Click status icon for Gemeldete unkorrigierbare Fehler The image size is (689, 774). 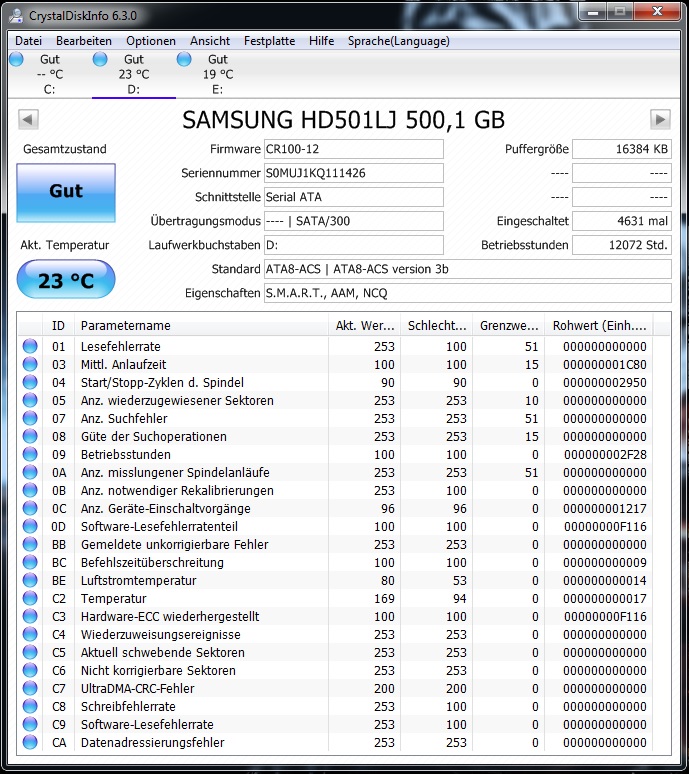point(30,544)
